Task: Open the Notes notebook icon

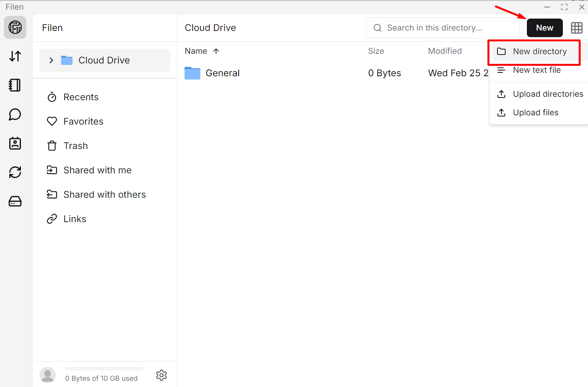Action: [15, 85]
